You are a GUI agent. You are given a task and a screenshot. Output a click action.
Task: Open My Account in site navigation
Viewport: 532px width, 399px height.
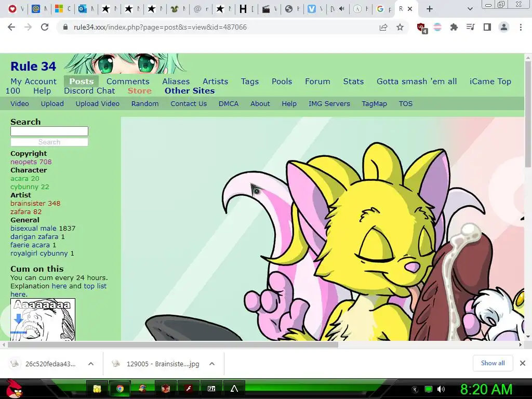click(x=34, y=82)
